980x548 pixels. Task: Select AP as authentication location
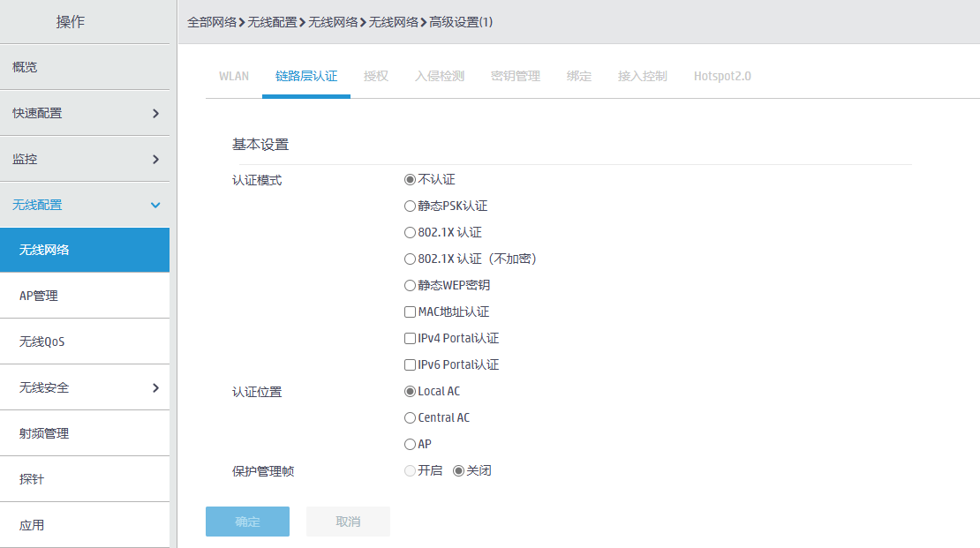[410, 444]
